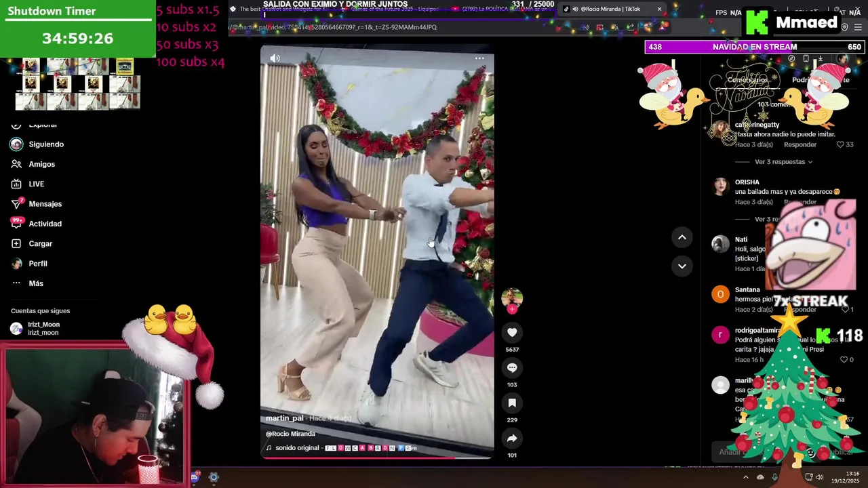This screenshot has height=488, width=868.
Task: Expand the Más options in the sidebar
Action: 27,283
